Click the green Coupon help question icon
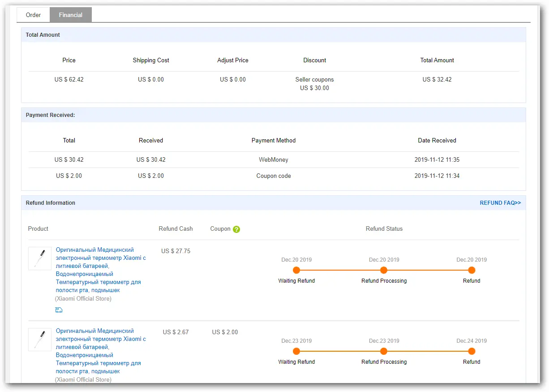Viewport: 549px width, 392px height. pos(236,229)
